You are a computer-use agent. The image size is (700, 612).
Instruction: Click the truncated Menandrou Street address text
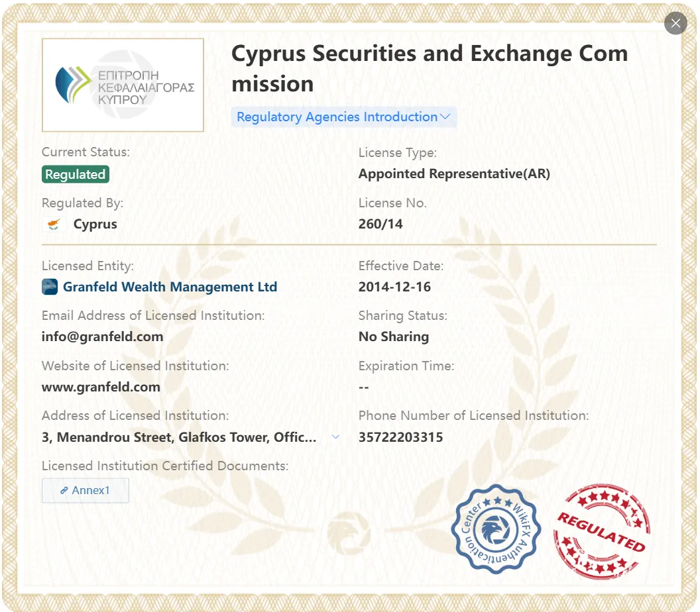point(179,437)
